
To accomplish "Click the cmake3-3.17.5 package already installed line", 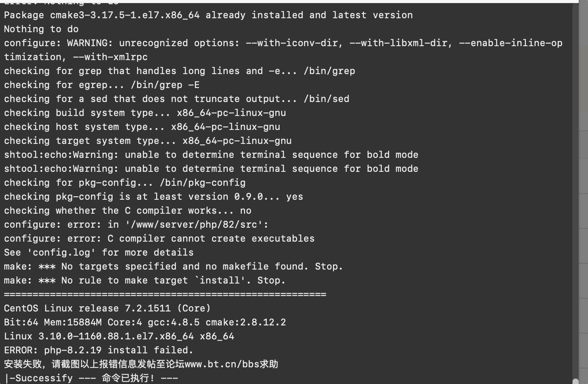I will coord(208,15).
